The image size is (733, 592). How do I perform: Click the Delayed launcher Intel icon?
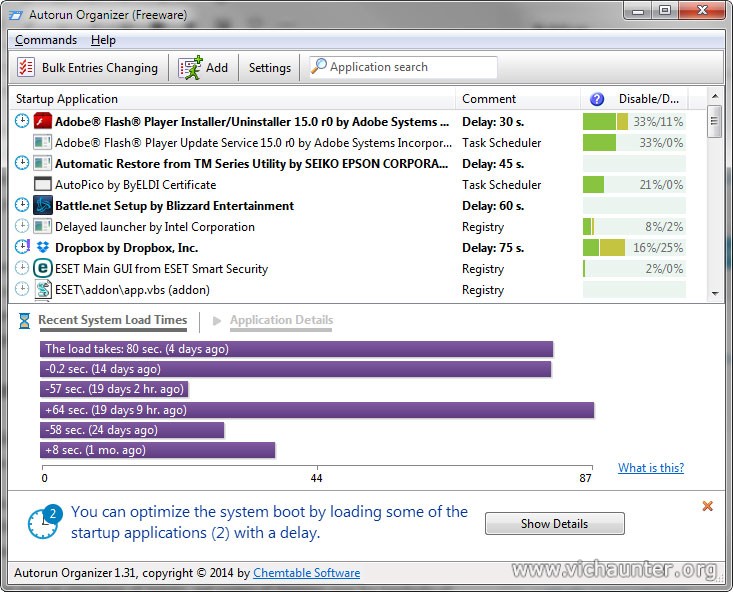click(x=43, y=226)
